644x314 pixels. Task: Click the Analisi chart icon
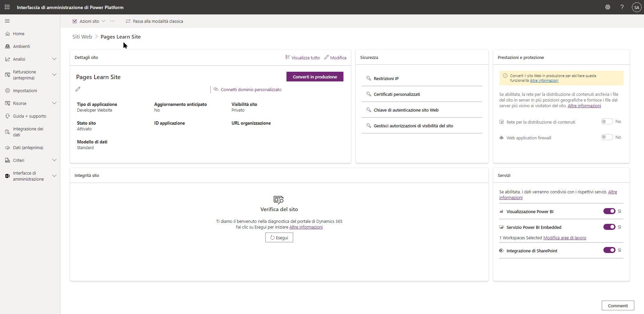pyautogui.click(x=8, y=59)
